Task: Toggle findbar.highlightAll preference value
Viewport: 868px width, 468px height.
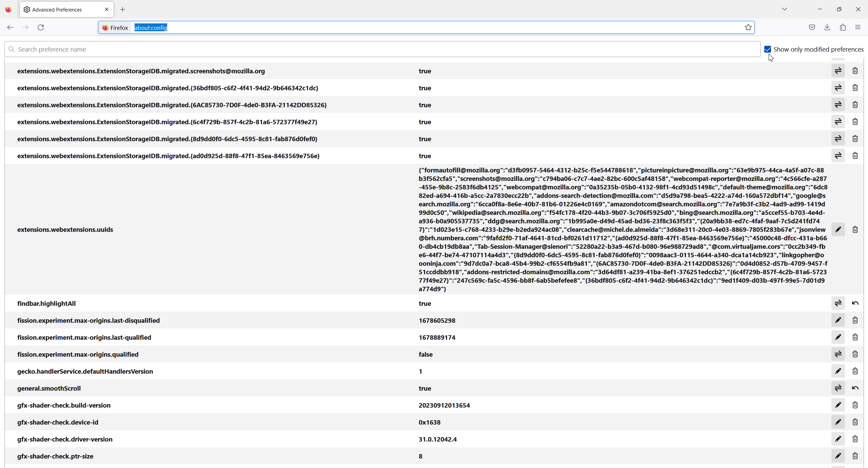Action: tap(838, 303)
